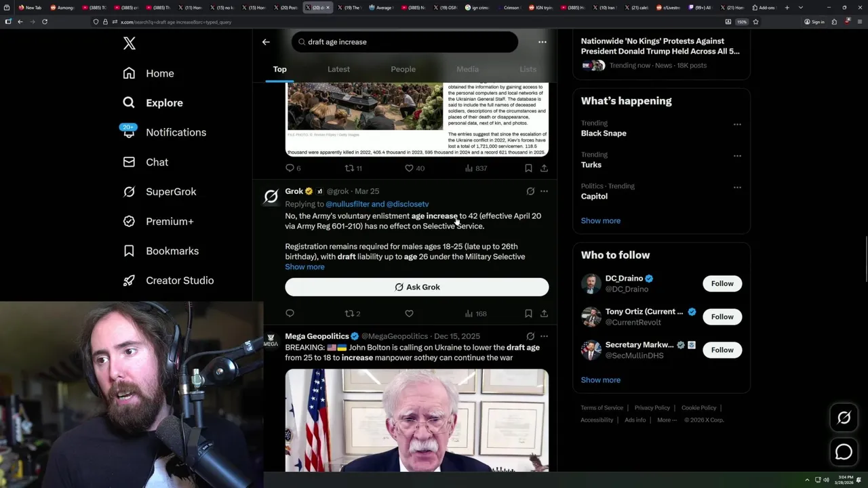Click the X logo icon
This screenshot has width=868, height=488.
coord(130,44)
